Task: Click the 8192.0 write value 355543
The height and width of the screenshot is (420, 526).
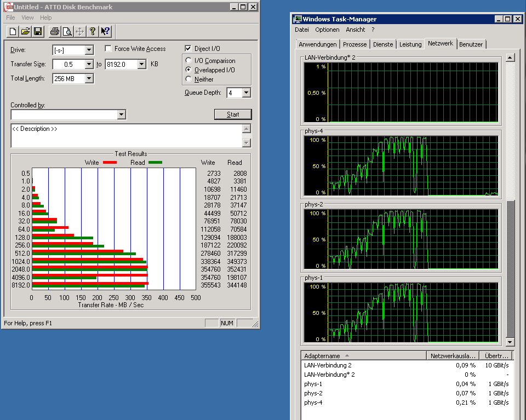Action: coord(210,285)
